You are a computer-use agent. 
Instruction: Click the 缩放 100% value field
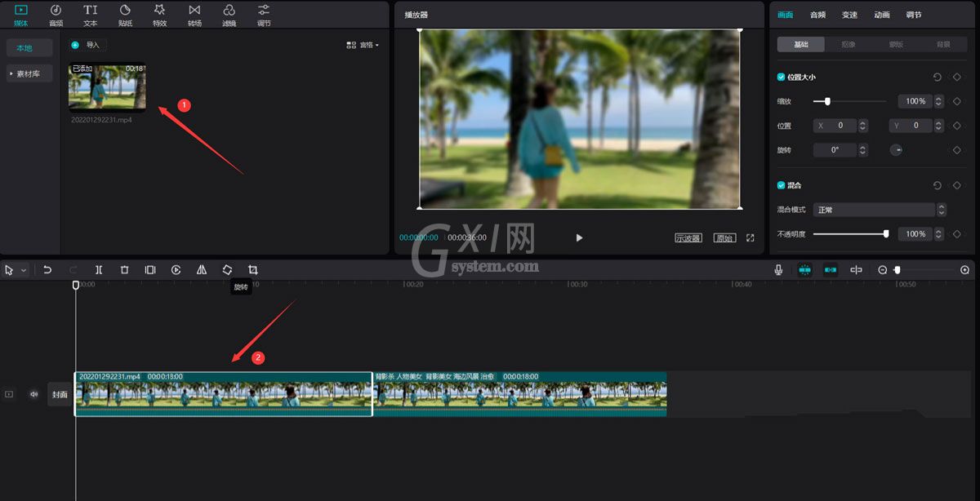[x=915, y=101]
